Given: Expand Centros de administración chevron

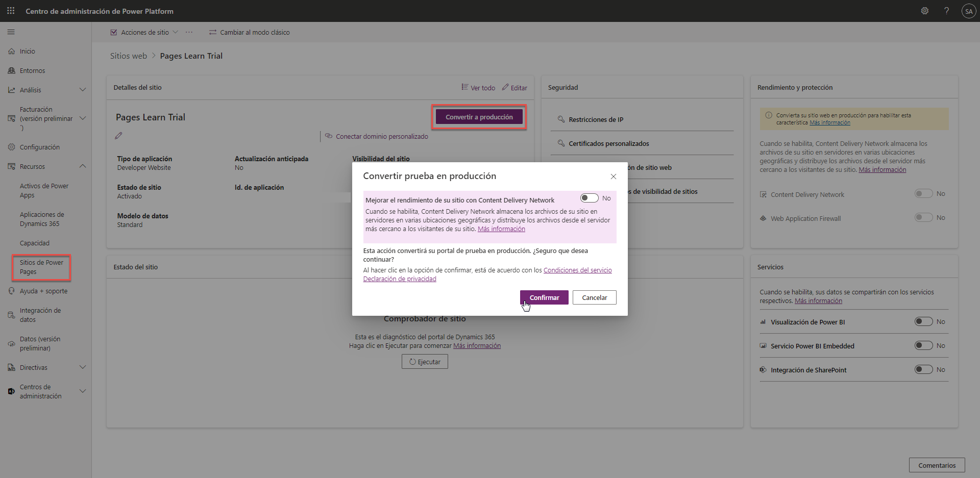Looking at the screenshot, I should [83, 391].
